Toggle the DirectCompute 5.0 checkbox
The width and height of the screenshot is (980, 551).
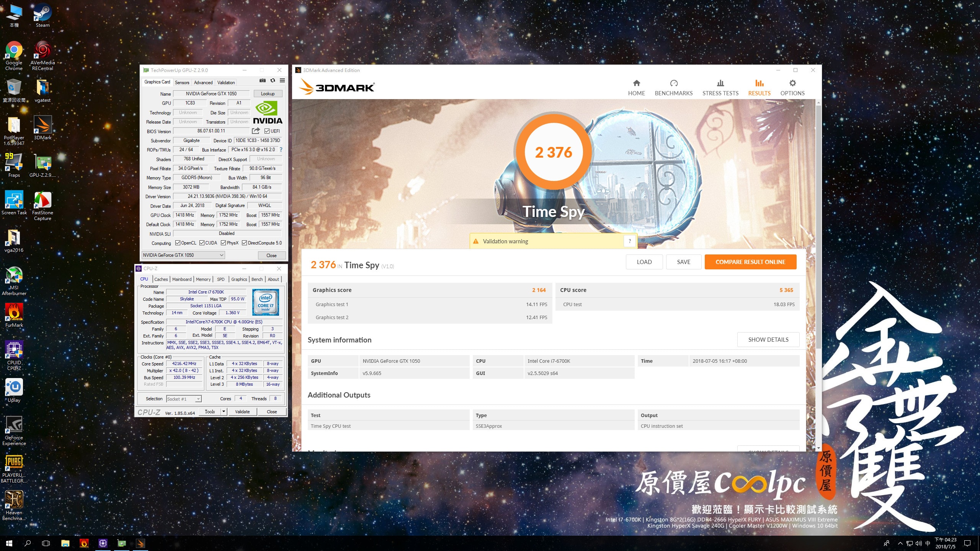point(244,243)
